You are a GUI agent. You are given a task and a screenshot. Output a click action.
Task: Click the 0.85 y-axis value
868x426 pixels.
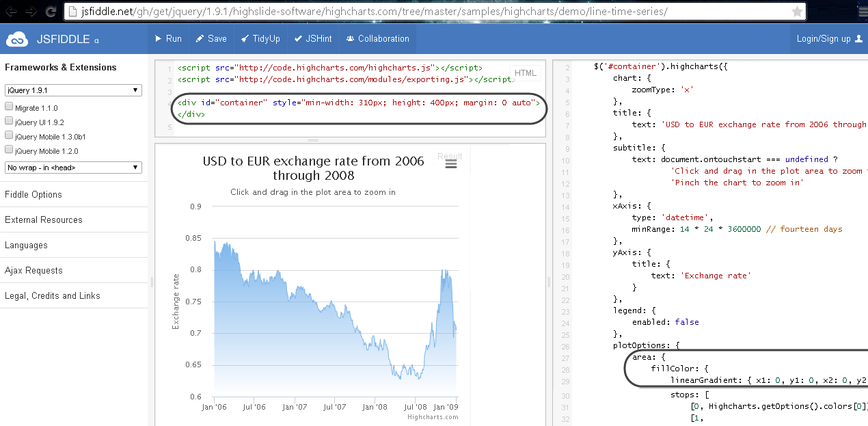coord(193,238)
